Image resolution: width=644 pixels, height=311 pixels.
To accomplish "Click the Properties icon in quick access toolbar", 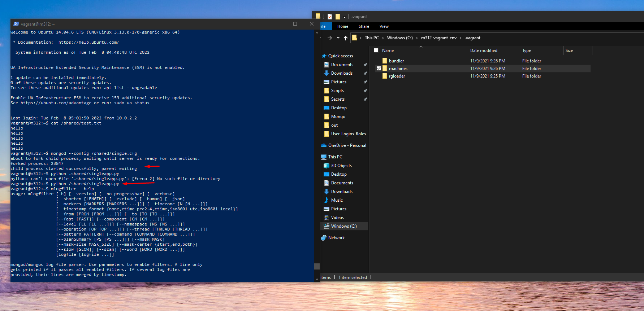I will coord(330,17).
